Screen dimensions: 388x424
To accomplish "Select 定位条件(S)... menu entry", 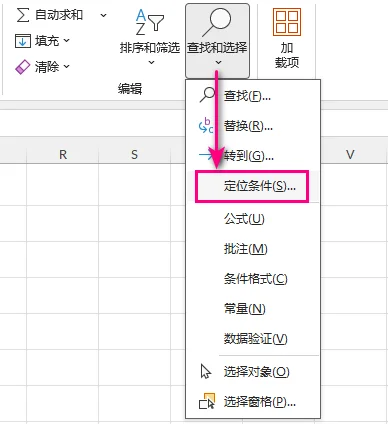I will 253,186.
